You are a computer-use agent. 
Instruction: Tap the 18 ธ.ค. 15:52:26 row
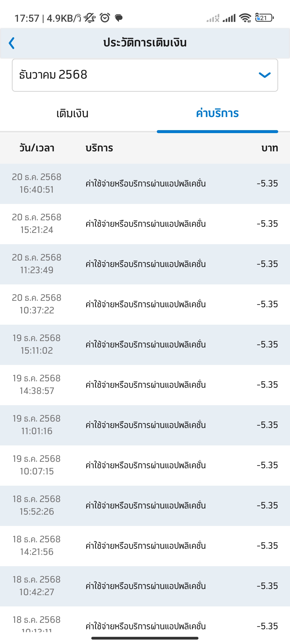click(145, 506)
